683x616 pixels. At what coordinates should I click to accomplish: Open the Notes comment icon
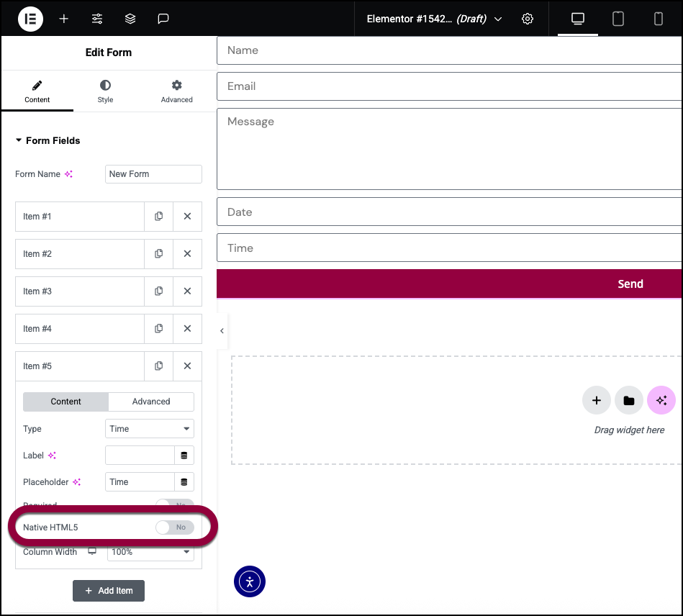pos(163,19)
